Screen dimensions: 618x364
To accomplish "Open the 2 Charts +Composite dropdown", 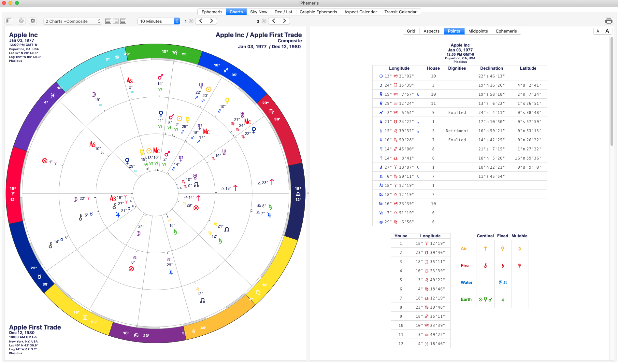I will pos(73,21).
